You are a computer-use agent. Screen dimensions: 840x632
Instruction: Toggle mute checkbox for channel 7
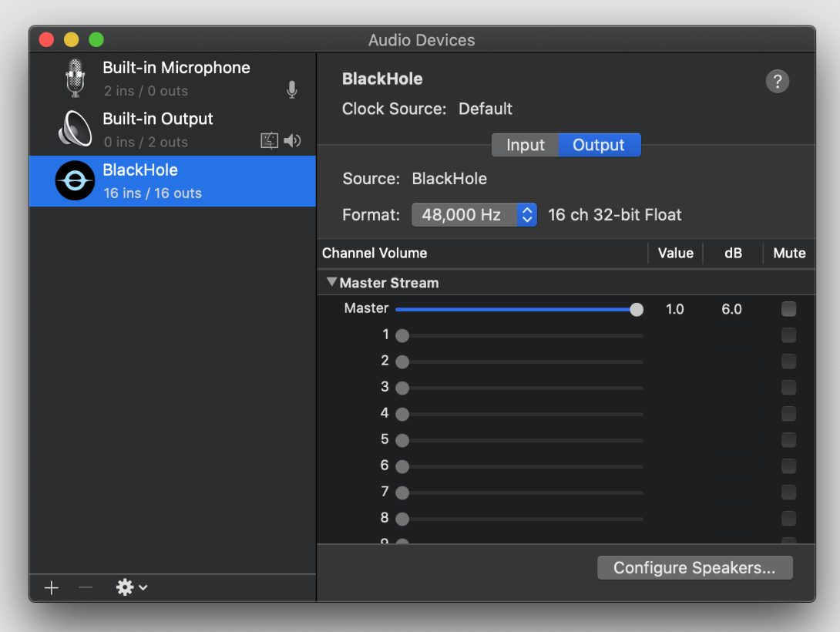788,492
